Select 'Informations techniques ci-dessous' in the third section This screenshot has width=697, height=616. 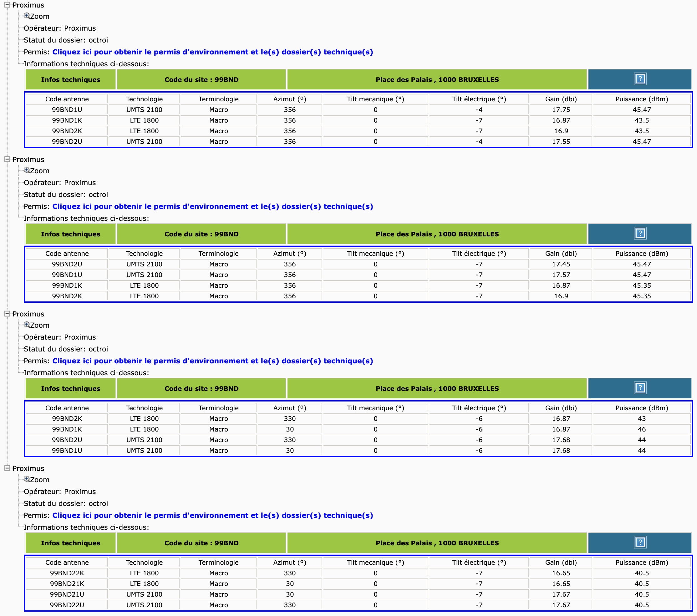pyautogui.click(x=86, y=373)
